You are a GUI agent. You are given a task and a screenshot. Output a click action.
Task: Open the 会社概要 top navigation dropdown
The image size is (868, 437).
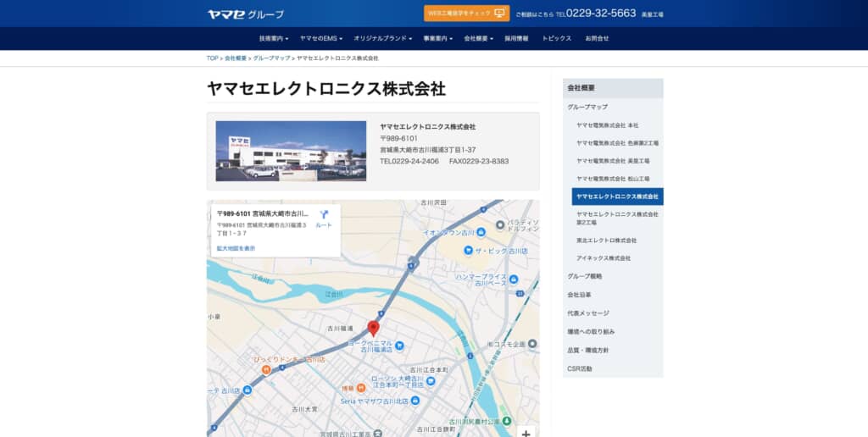tap(478, 39)
